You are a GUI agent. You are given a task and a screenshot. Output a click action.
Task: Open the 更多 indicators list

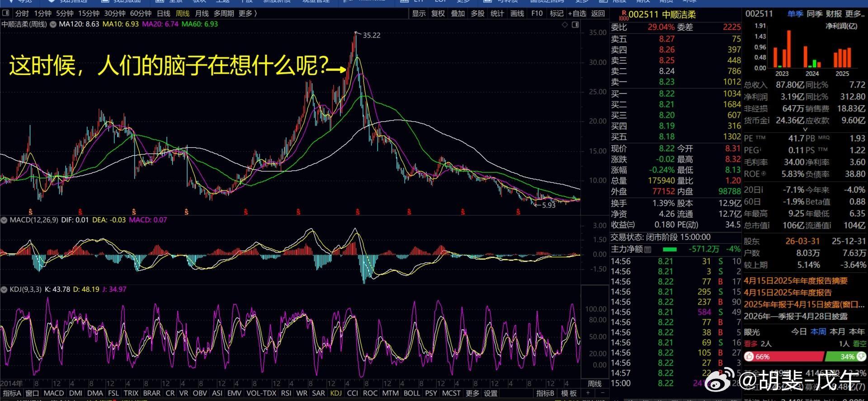472,393
